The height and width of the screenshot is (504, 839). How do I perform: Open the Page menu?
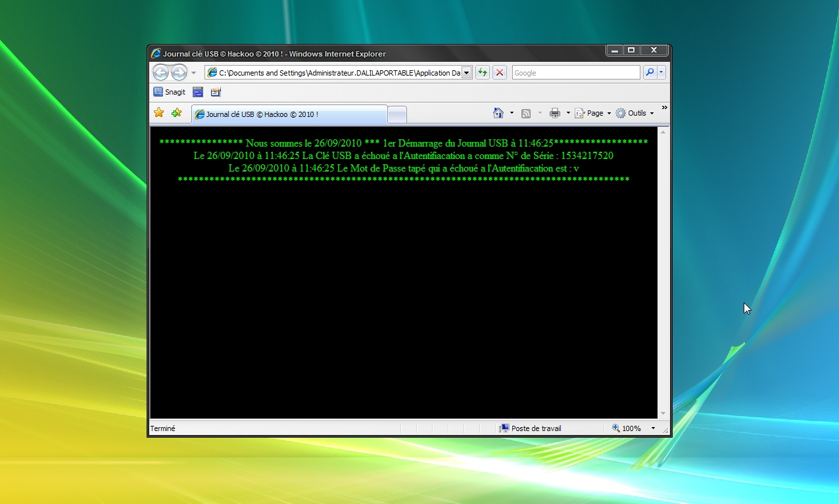point(593,113)
